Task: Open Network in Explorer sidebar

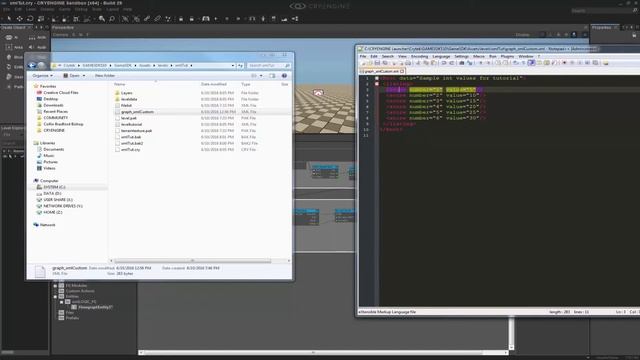Action: [x=47, y=225]
